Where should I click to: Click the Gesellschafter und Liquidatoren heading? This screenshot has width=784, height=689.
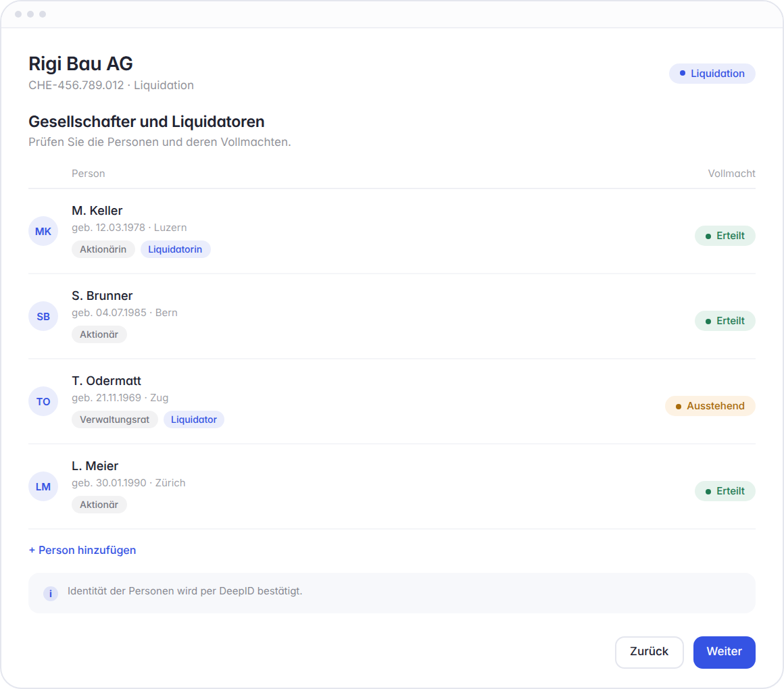tap(147, 122)
